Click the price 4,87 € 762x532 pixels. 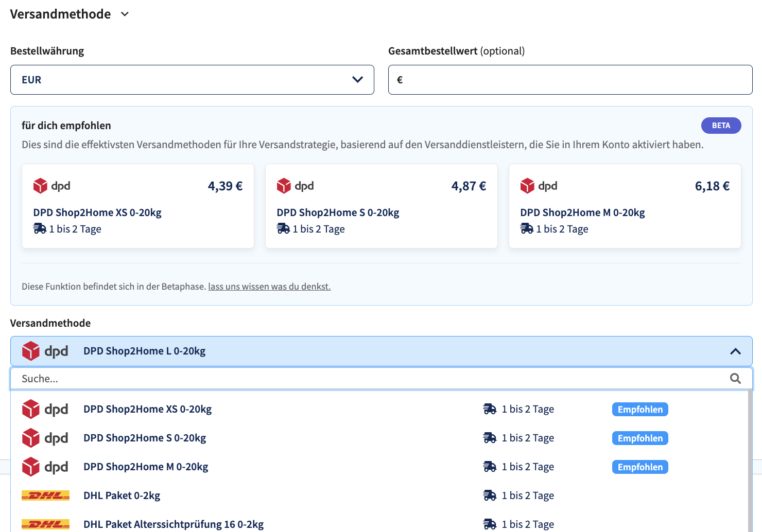pos(469,186)
